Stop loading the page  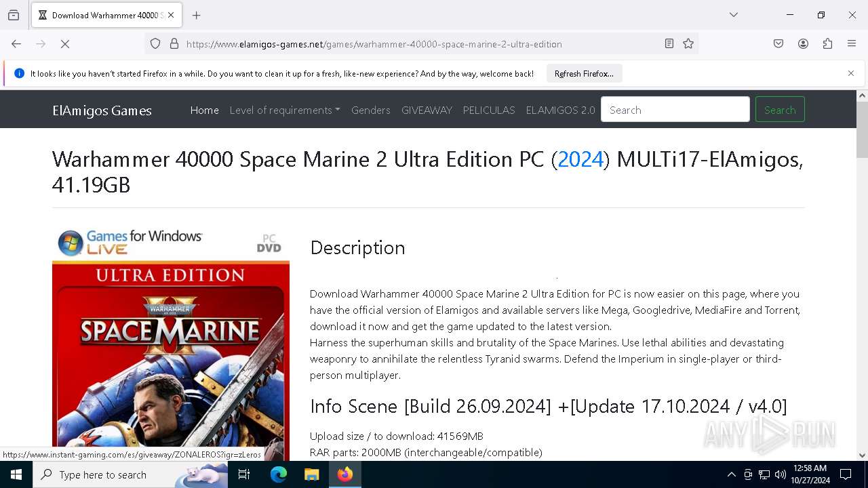65,44
